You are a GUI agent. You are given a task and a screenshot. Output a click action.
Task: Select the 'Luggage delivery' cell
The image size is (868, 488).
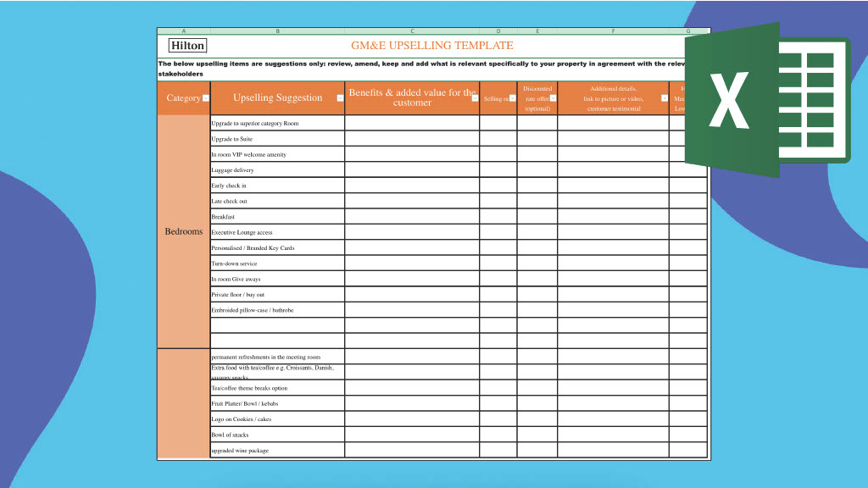coord(277,169)
